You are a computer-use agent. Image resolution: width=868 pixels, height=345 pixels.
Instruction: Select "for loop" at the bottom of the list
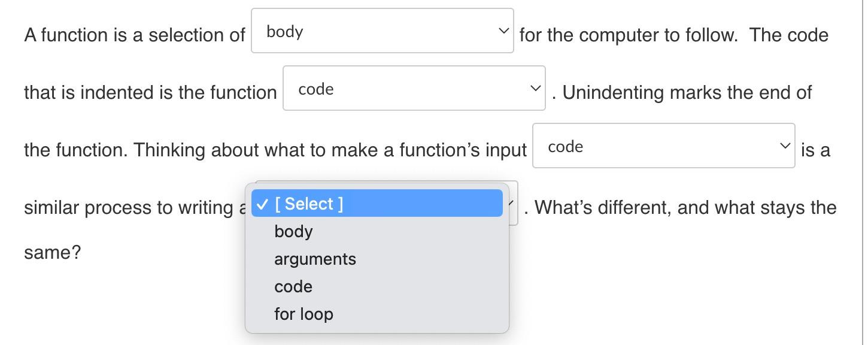pos(303,314)
